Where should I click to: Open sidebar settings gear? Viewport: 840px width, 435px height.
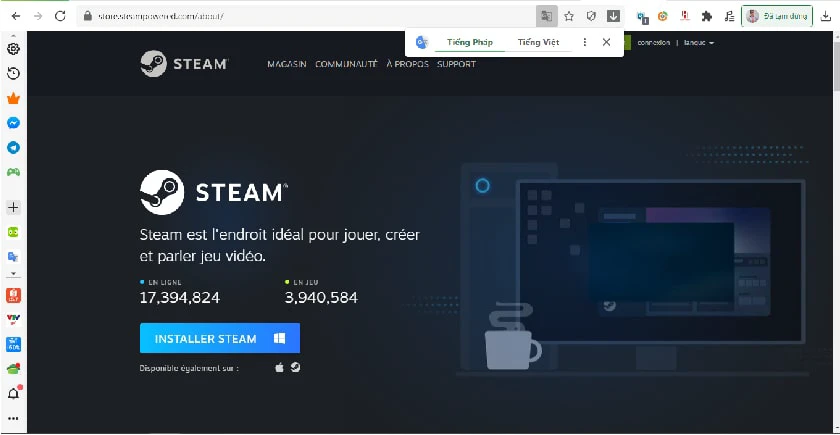click(x=13, y=49)
